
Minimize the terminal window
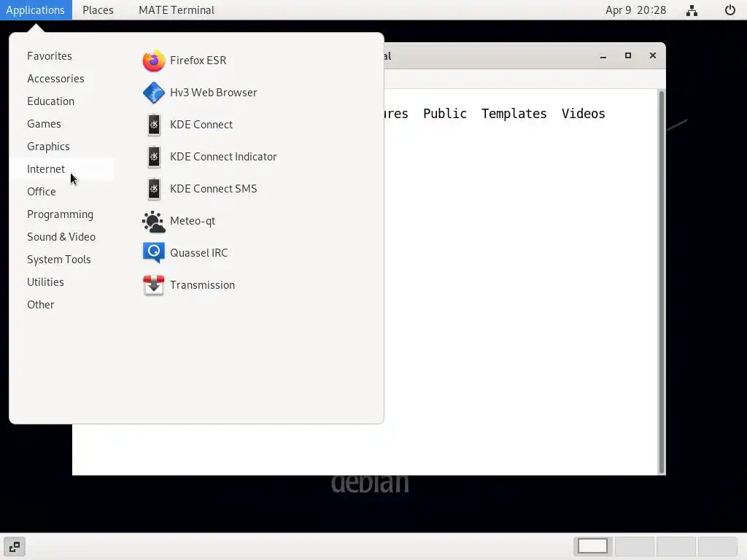(603, 55)
